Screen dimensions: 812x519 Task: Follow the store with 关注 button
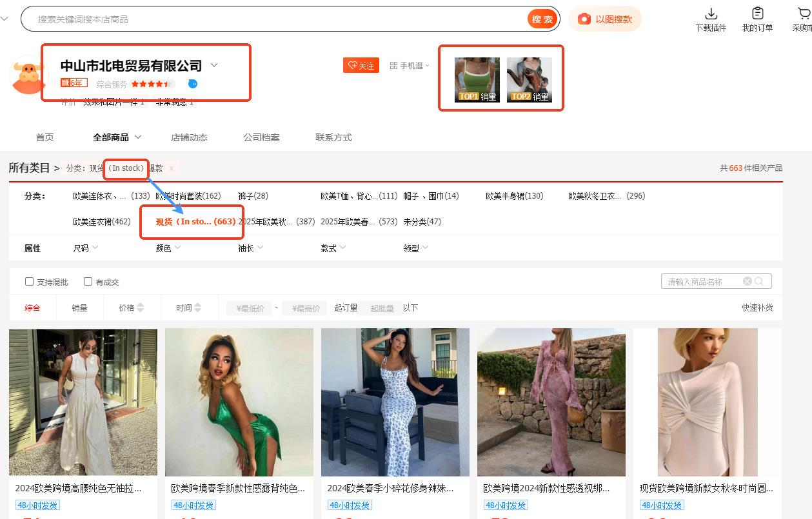pyautogui.click(x=361, y=66)
